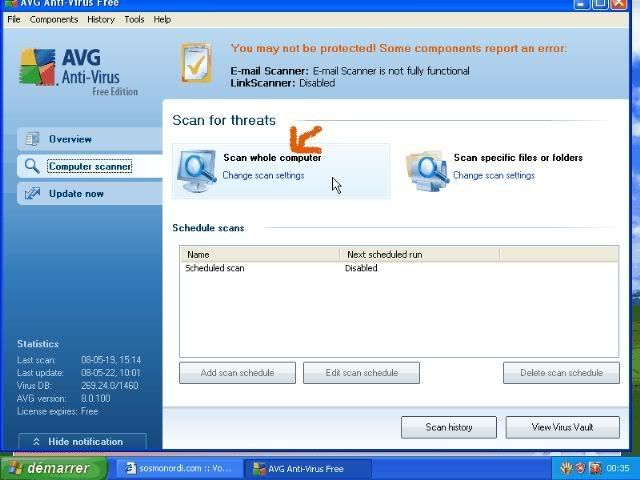Start Scan whole computer
640x480 pixels.
[272, 158]
